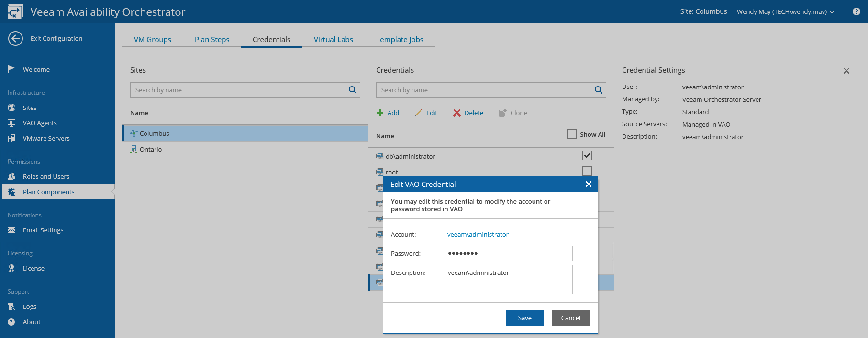
Task: Select the Plan Components puzzle icon
Action: tap(11, 192)
